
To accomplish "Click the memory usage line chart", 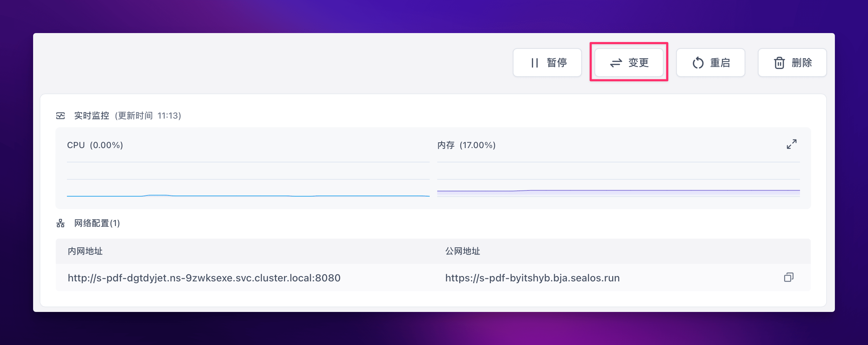I will (618, 179).
